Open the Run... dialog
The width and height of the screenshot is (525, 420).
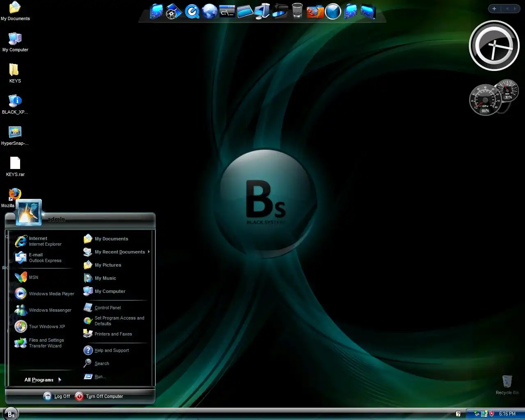[x=116, y=377]
